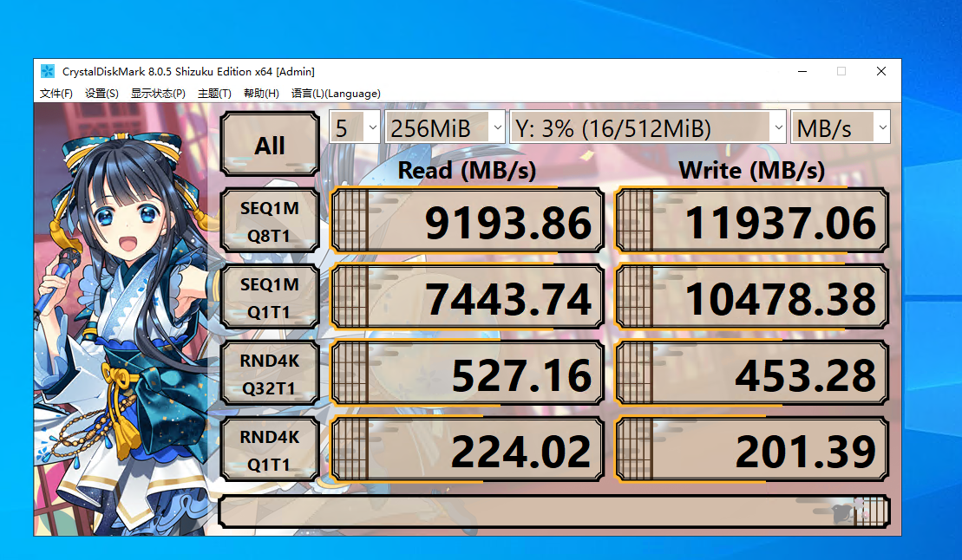The width and height of the screenshot is (962, 560).
Task: Start the SEQ1M Q1T1 test
Action: point(270,296)
